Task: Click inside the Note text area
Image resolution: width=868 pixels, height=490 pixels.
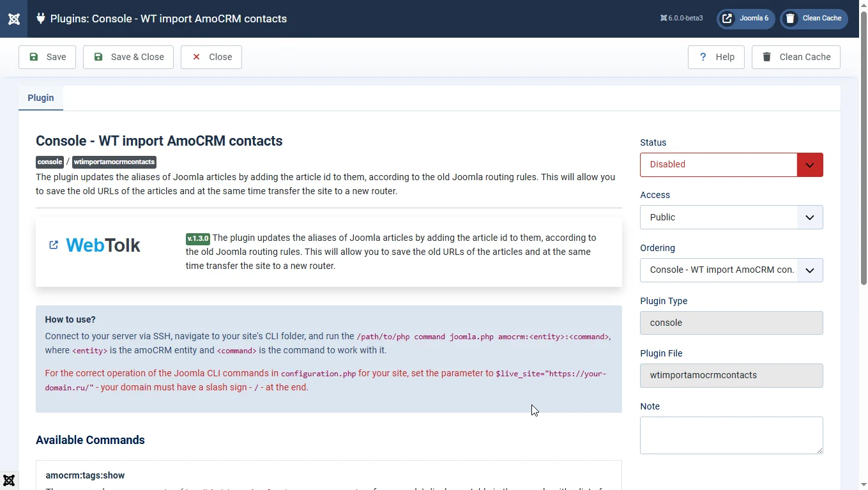Action: pyautogui.click(x=731, y=435)
